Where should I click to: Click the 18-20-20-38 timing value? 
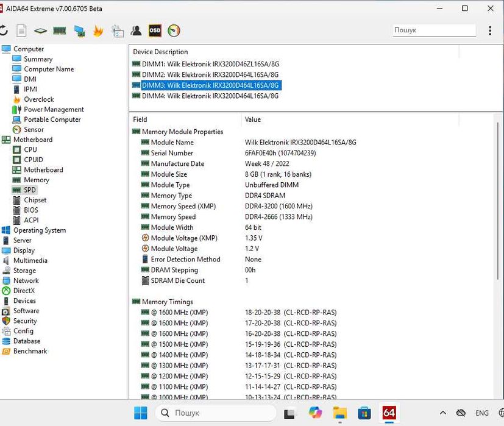click(x=263, y=313)
